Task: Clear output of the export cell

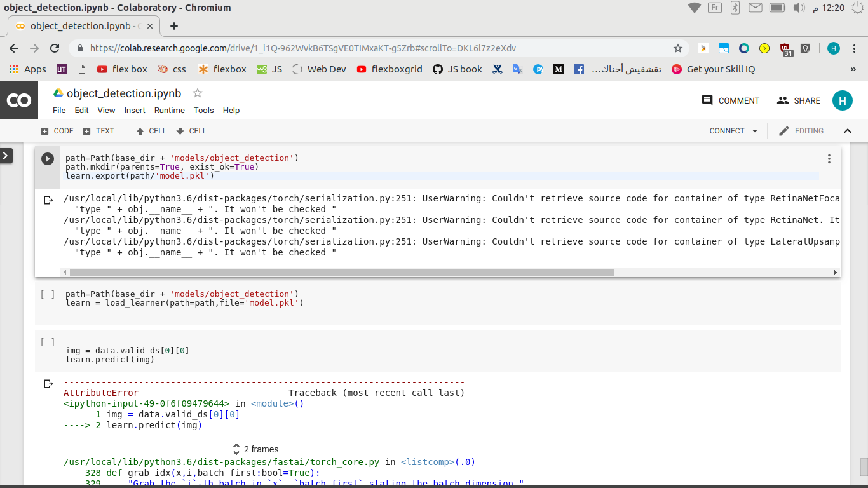Action: [48, 200]
